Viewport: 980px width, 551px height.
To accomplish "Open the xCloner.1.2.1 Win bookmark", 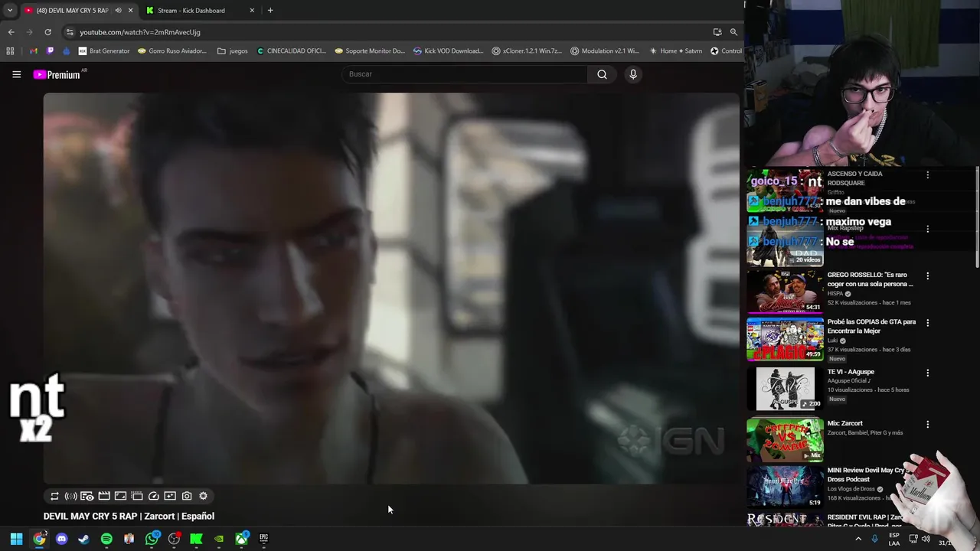I will 527,51.
